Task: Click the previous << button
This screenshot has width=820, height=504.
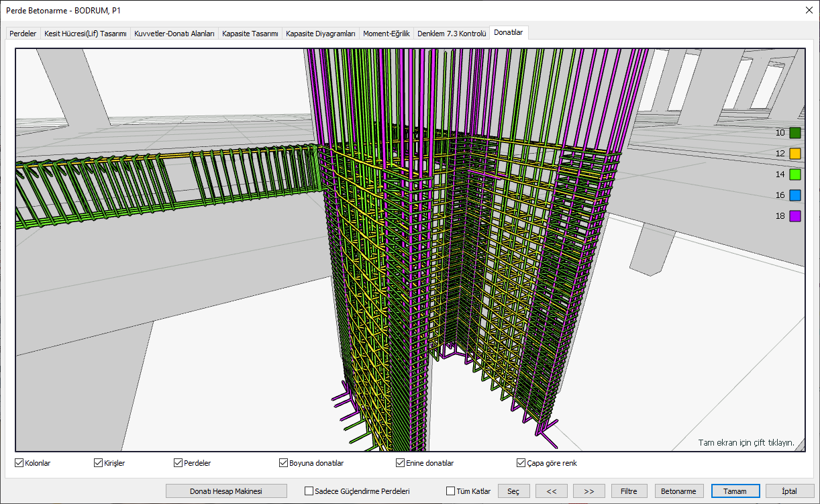Action: pos(552,491)
